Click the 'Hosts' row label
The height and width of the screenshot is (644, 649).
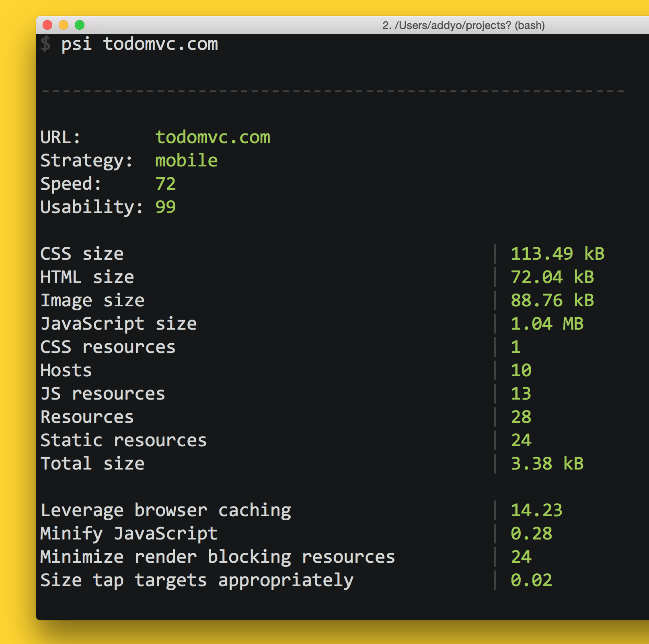click(x=66, y=371)
